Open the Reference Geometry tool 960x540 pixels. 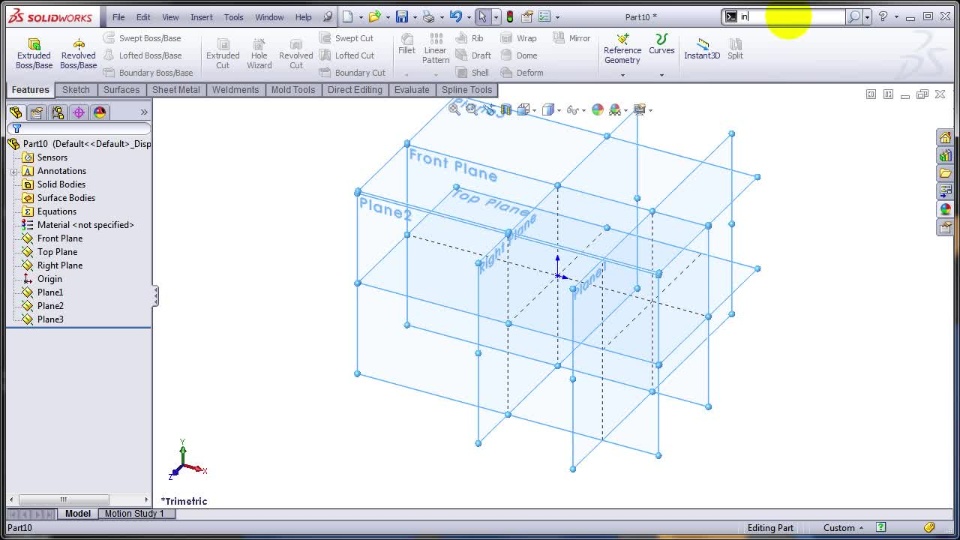click(622, 48)
